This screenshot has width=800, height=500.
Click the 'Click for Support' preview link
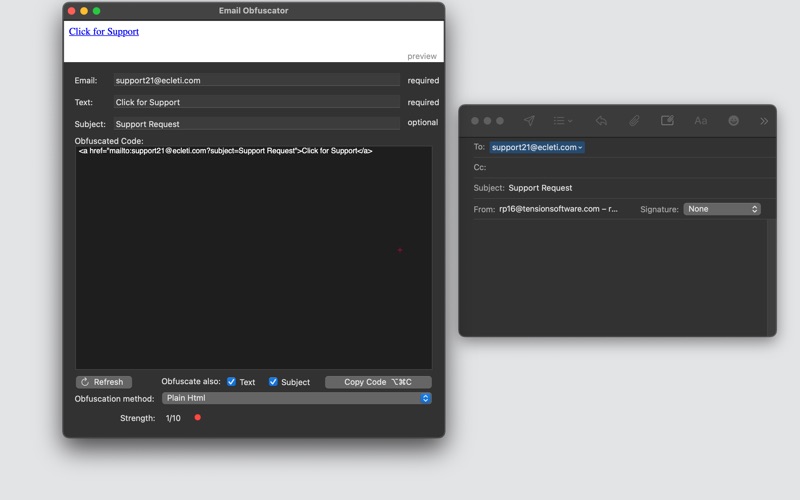point(104,32)
